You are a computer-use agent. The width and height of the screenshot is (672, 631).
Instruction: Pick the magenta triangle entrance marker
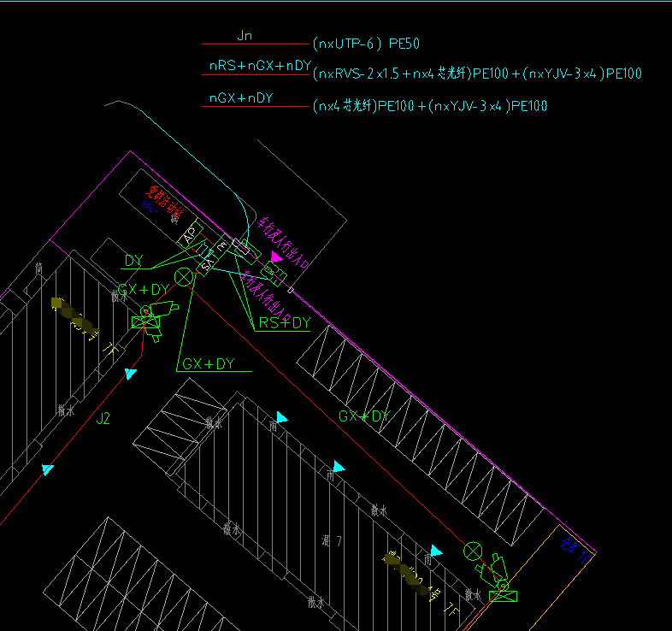coord(276,257)
